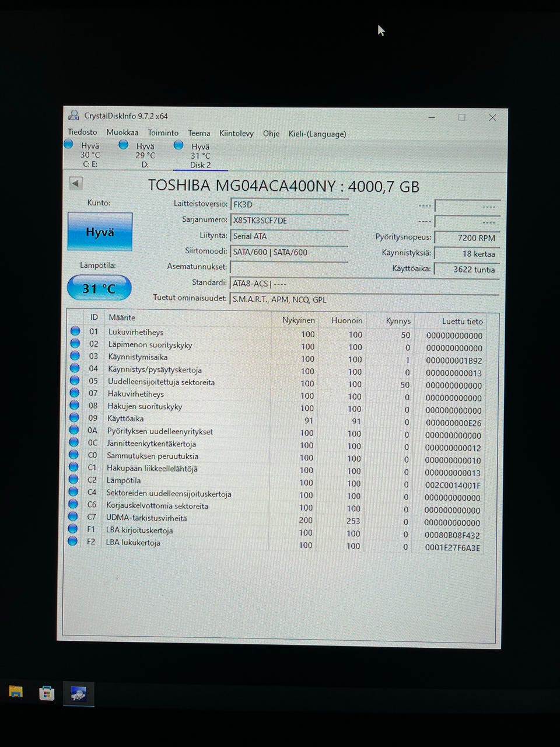The width and height of the screenshot is (560, 747).
Task: Select raw value 002C0014001F
Action: pos(453,486)
